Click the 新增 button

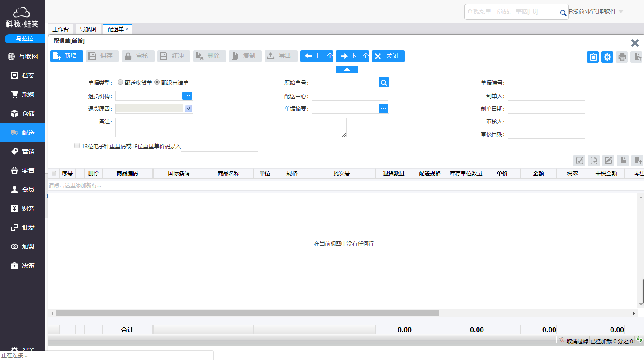tap(66, 56)
